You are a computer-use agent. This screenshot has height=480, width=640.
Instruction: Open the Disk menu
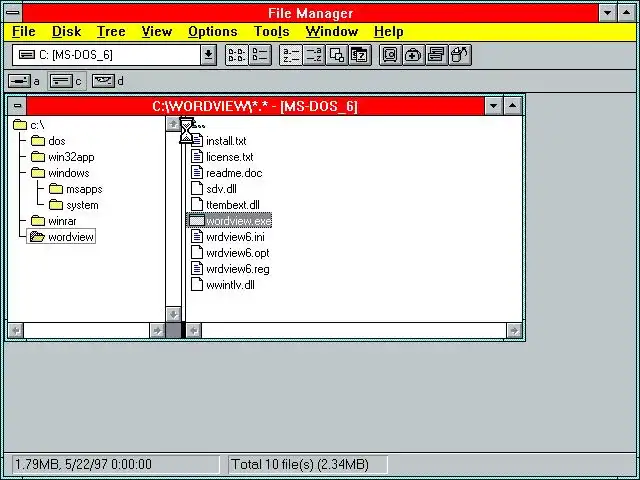click(67, 32)
